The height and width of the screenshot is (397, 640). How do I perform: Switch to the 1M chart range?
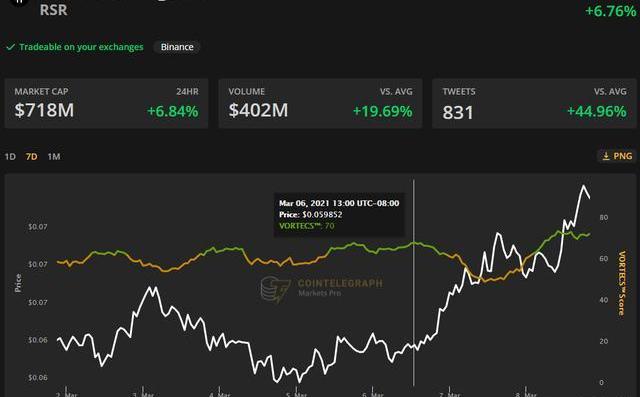coord(54,157)
